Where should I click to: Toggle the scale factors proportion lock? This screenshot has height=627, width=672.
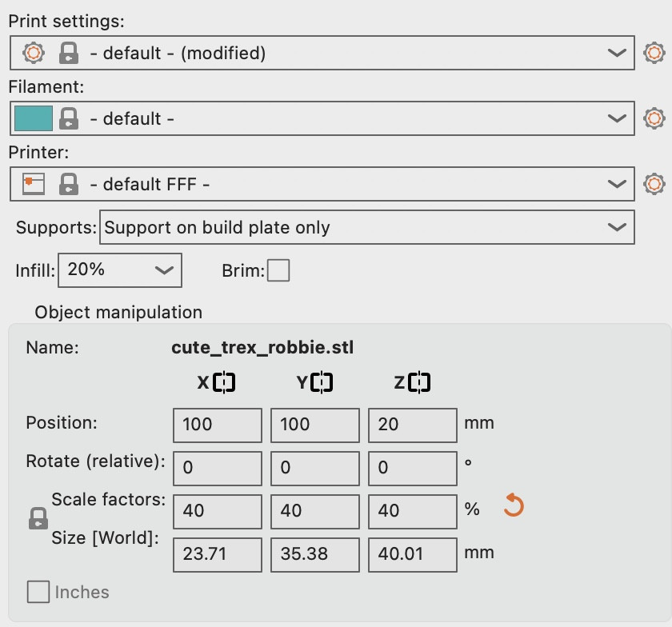[x=38, y=519]
